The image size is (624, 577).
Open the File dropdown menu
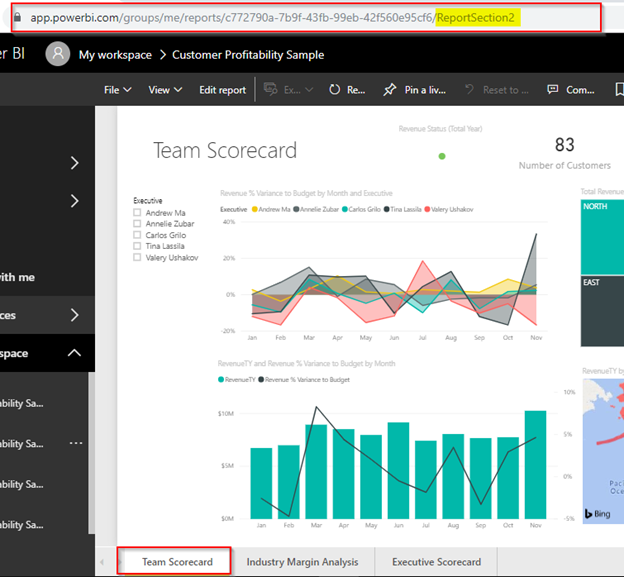[x=117, y=90]
